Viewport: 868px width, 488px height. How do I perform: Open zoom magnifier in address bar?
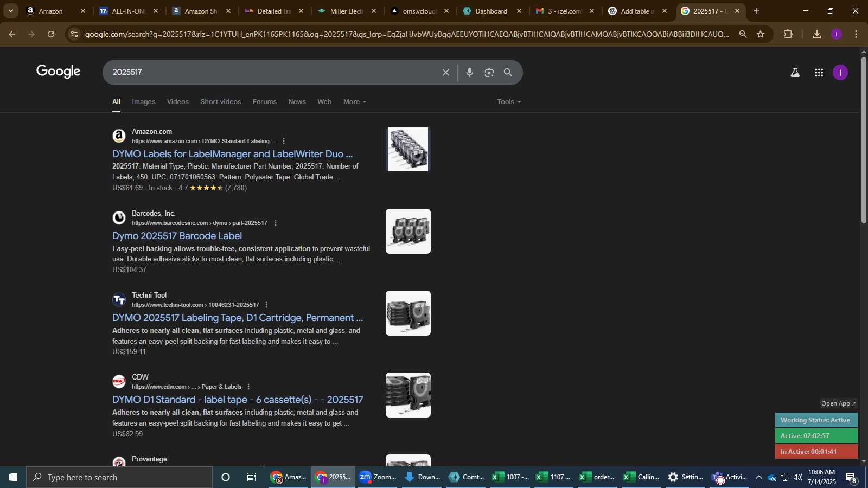click(743, 34)
